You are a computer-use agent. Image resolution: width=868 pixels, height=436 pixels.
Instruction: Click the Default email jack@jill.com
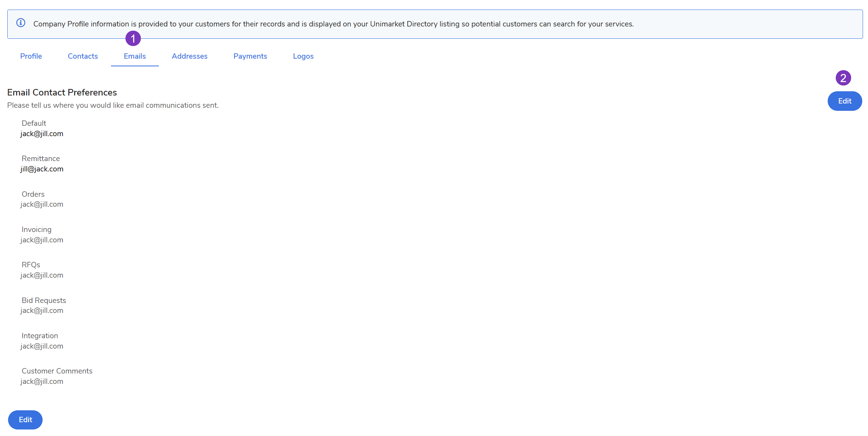[x=42, y=134]
